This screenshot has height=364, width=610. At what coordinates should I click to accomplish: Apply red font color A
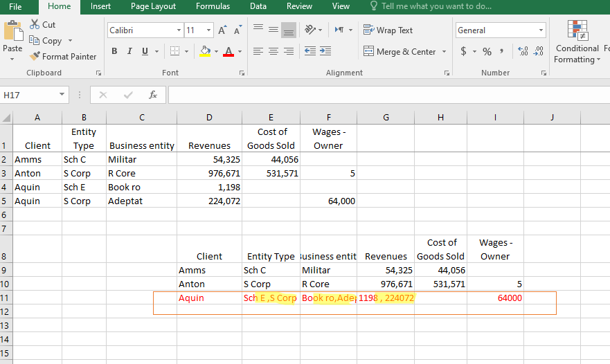tap(228, 51)
